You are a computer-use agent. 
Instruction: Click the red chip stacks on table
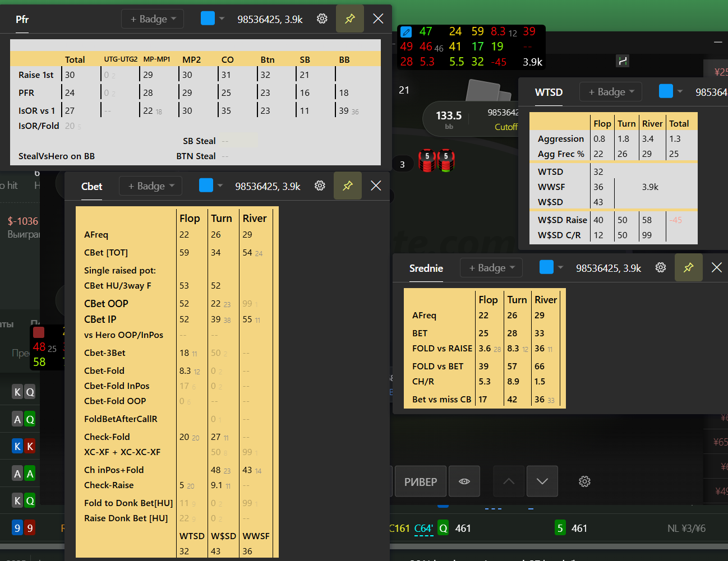436,161
